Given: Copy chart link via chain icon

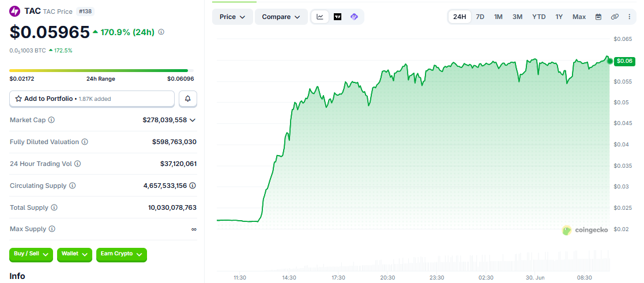Looking at the screenshot, I should coord(615,17).
